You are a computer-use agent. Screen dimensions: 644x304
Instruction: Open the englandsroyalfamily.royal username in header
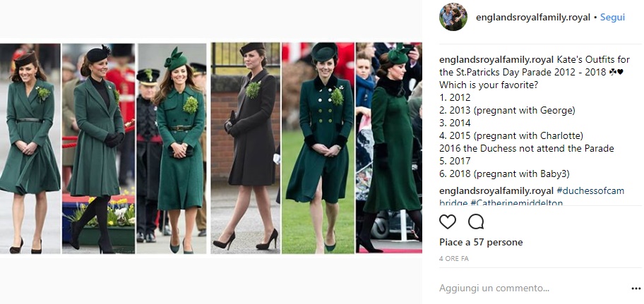(x=532, y=18)
